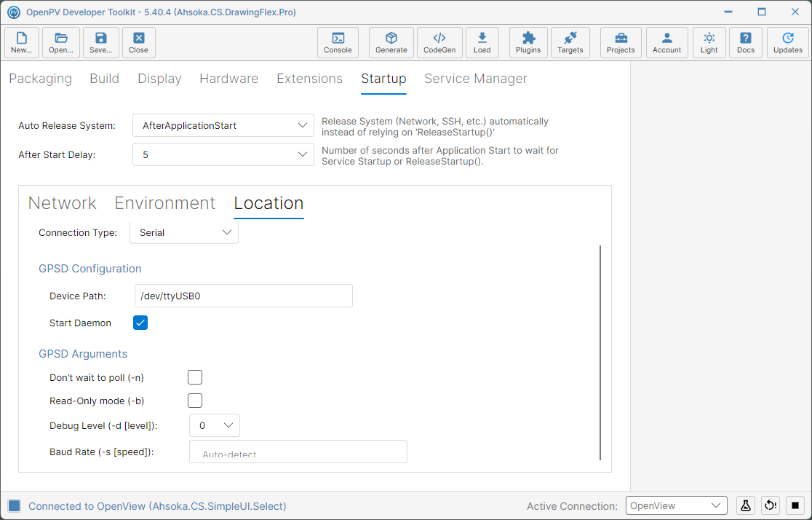The width and height of the screenshot is (812, 520).
Task: Minimize the OpenPV window
Action: (728, 12)
